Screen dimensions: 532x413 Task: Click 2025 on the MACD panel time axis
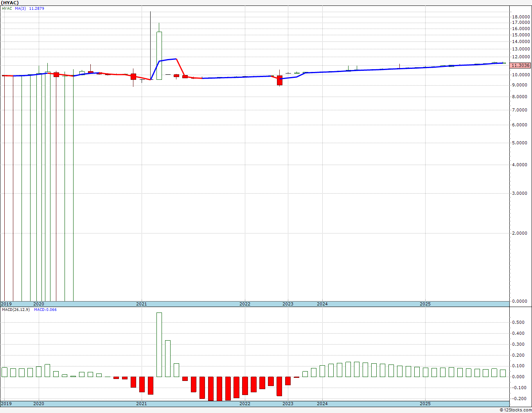point(425,404)
